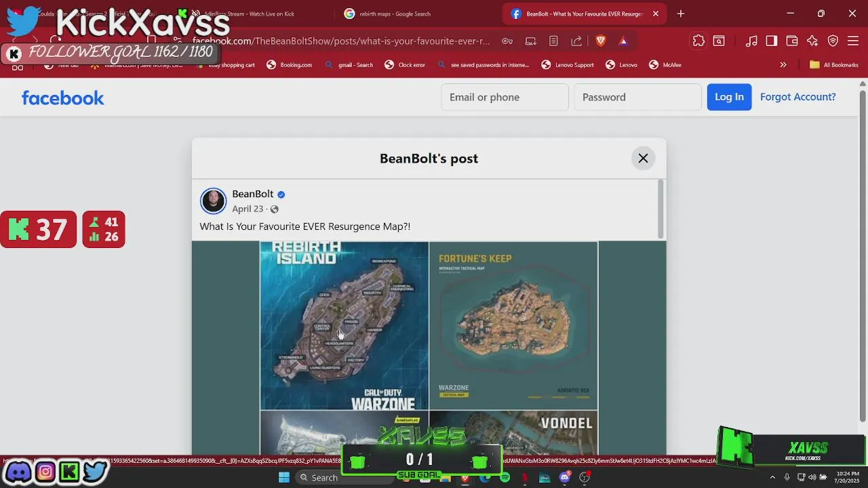Open the All Bookmarks folder
Viewport: 868px width, 488px height.
tap(834, 65)
